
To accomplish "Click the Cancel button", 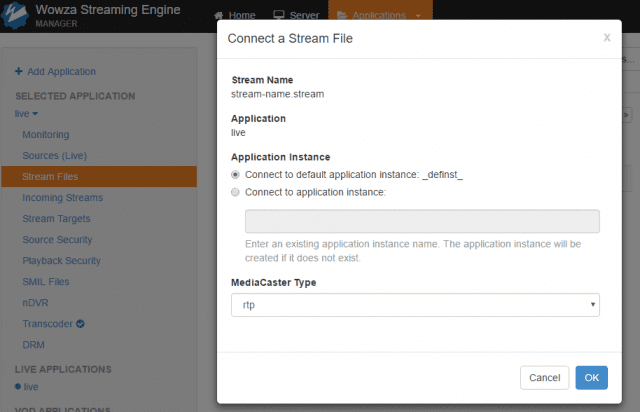I will (544, 378).
